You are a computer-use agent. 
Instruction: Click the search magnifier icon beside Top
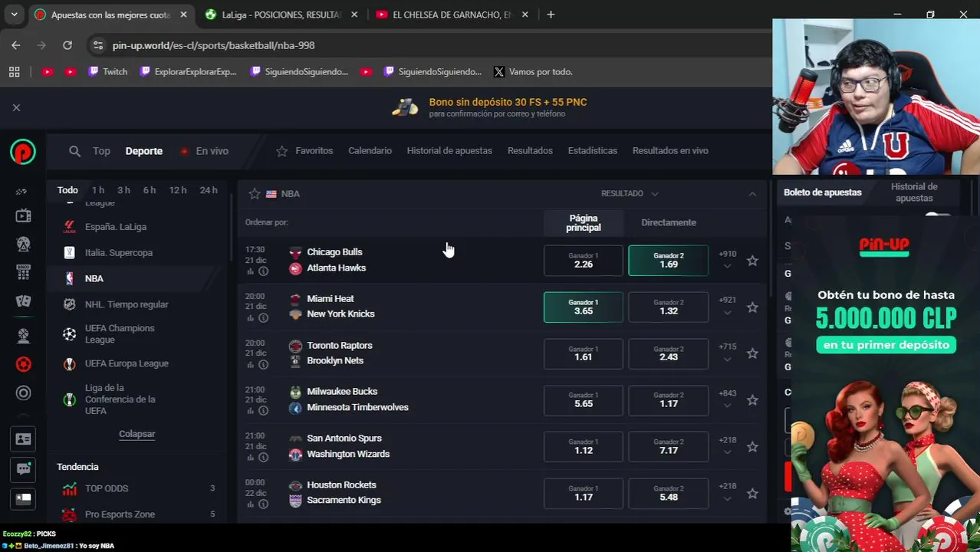[74, 151]
